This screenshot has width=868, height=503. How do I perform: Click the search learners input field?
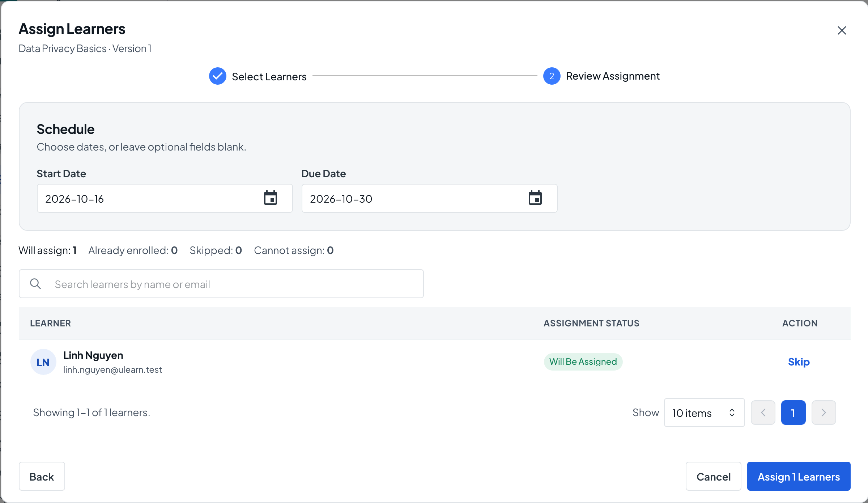[x=221, y=284]
